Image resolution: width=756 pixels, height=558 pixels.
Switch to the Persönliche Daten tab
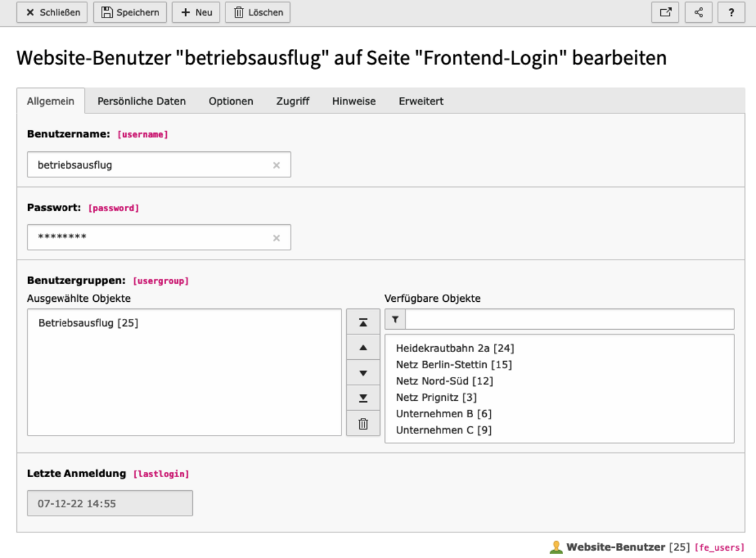141,101
